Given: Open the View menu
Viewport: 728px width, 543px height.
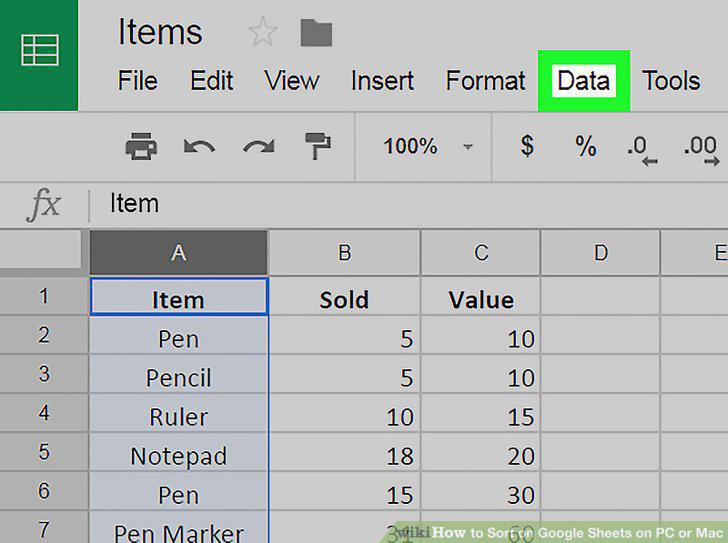Looking at the screenshot, I should pos(292,80).
